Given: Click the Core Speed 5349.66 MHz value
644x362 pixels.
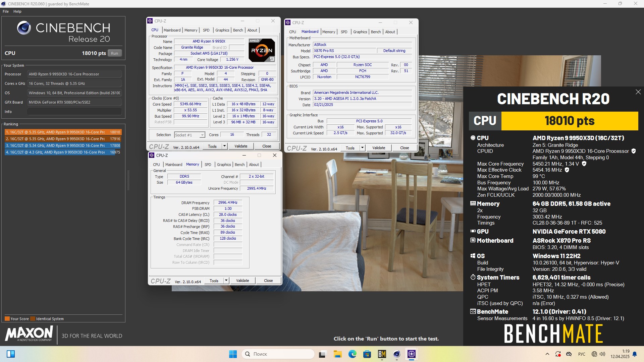Looking at the screenshot, I should [x=191, y=104].
